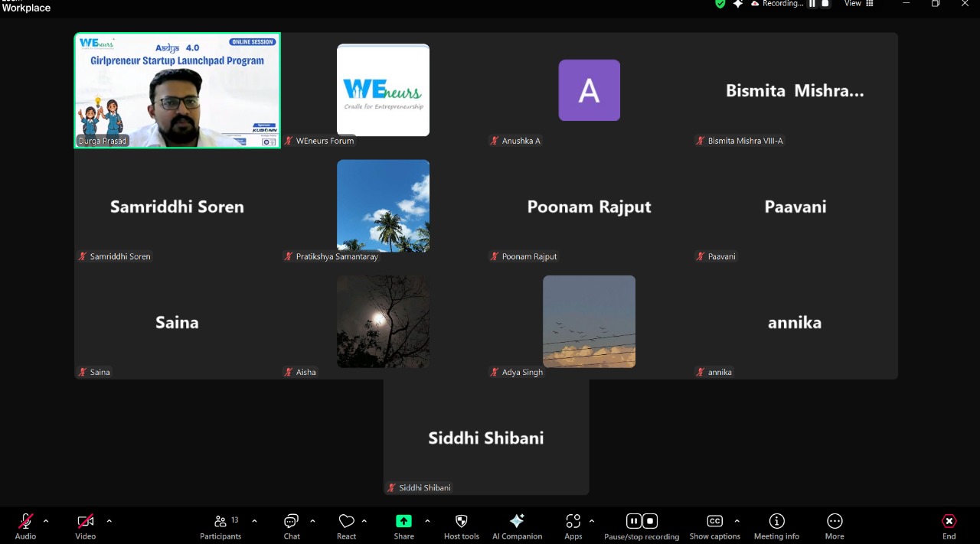Expand the audio options arrow next to Audio
The height and width of the screenshot is (544, 980).
coord(46,521)
